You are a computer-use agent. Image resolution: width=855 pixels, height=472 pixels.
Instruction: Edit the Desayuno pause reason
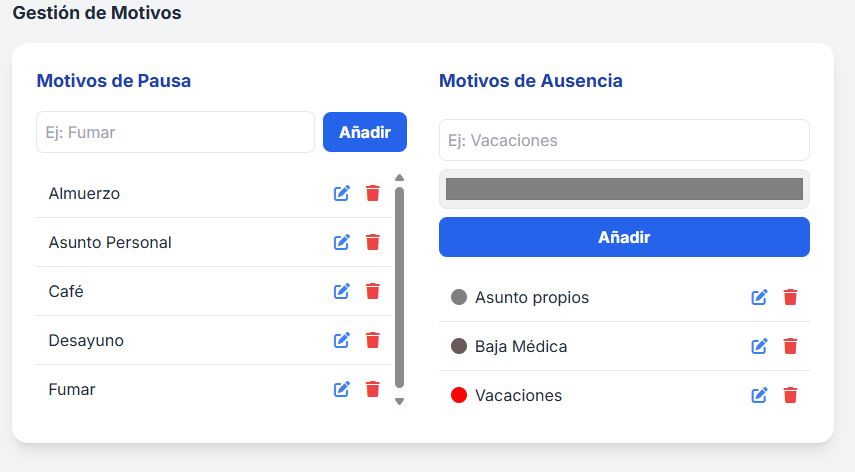[x=342, y=340]
